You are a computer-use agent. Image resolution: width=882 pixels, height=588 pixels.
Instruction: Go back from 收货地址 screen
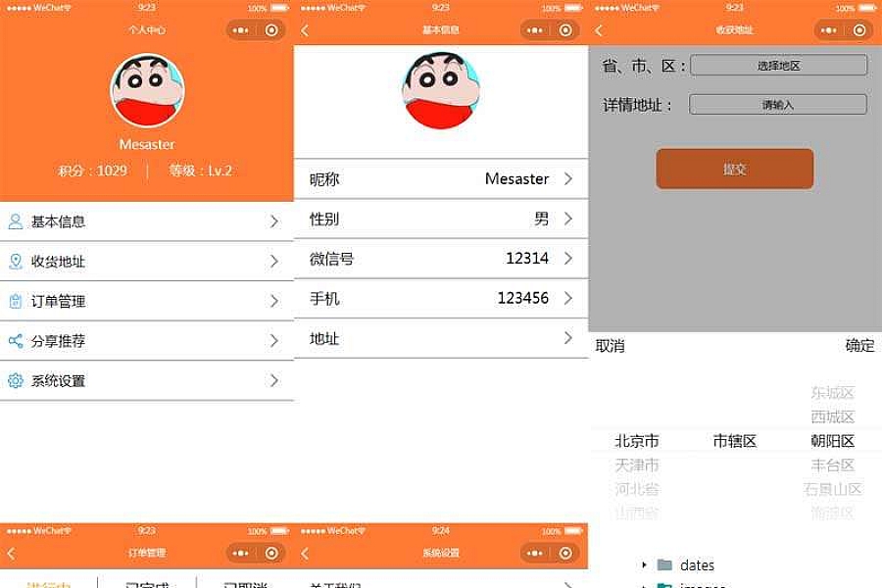pyautogui.click(x=599, y=30)
